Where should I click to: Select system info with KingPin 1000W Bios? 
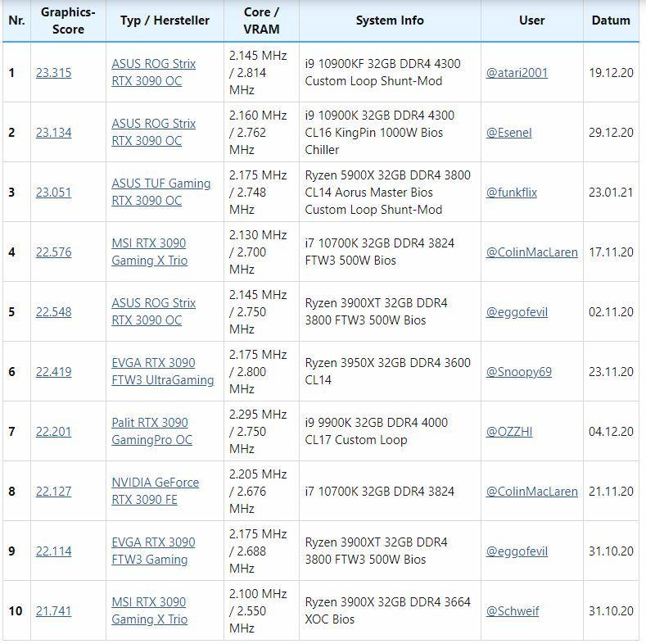coord(390,133)
